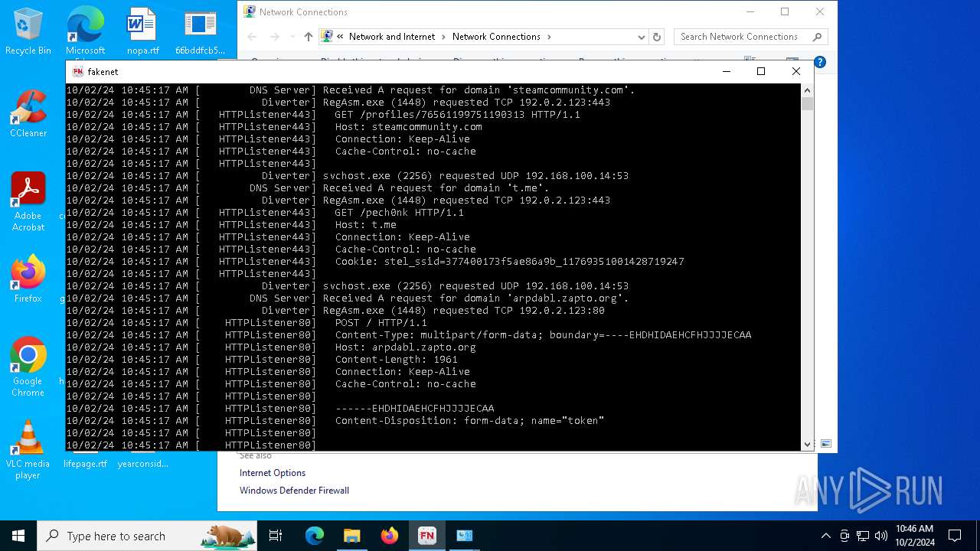
Task: Click the 'POST / HTTP/1.1' log line
Action: 381,322
